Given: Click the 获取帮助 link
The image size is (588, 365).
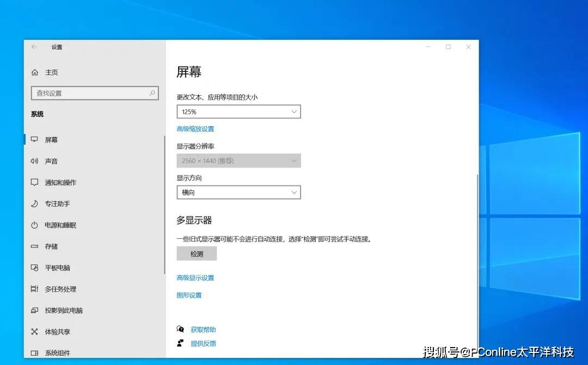Looking at the screenshot, I should 203,330.
